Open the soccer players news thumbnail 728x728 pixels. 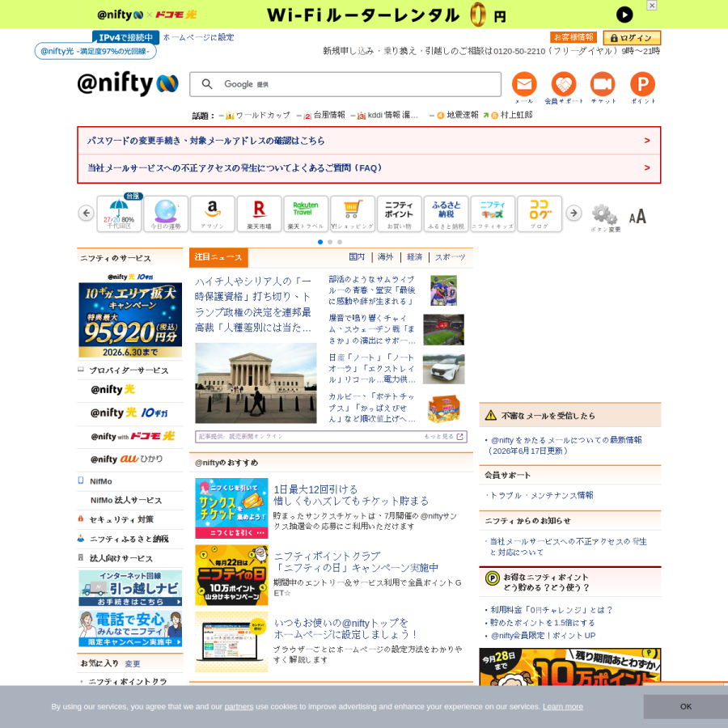click(x=444, y=290)
